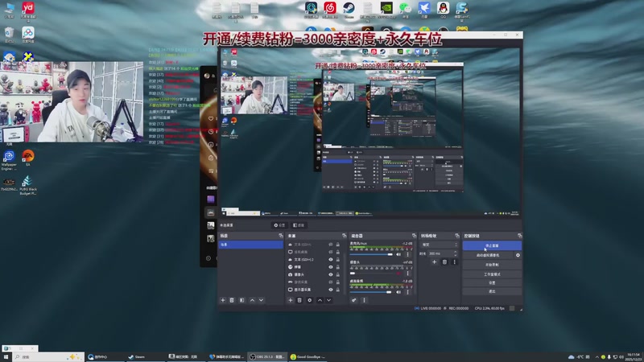Adjust transition duration 300 ms stepper
This screenshot has width=644, height=362.
click(455, 253)
